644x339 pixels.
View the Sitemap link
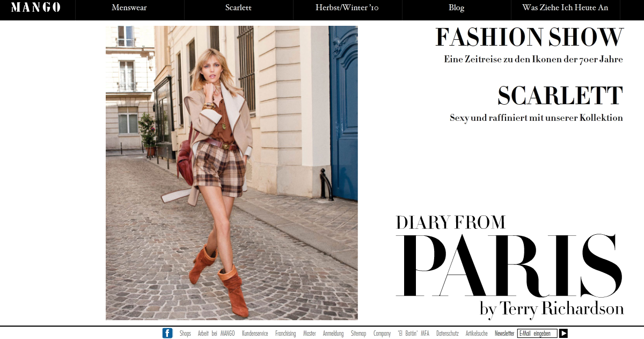(358, 334)
